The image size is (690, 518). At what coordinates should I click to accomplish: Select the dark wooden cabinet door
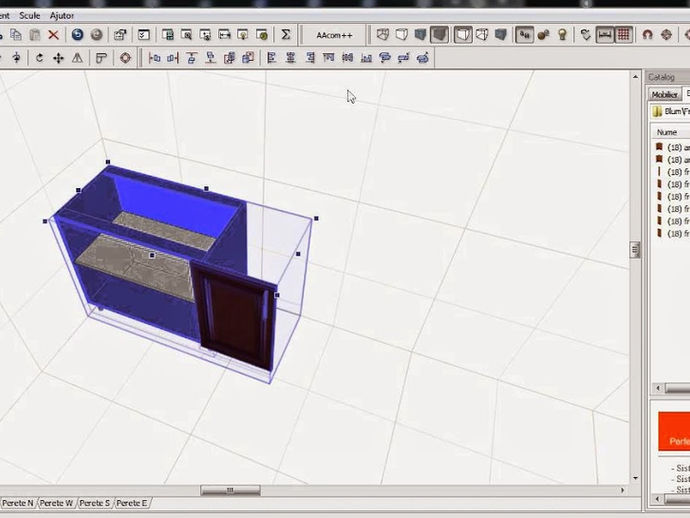pyautogui.click(x=235, y=317)
